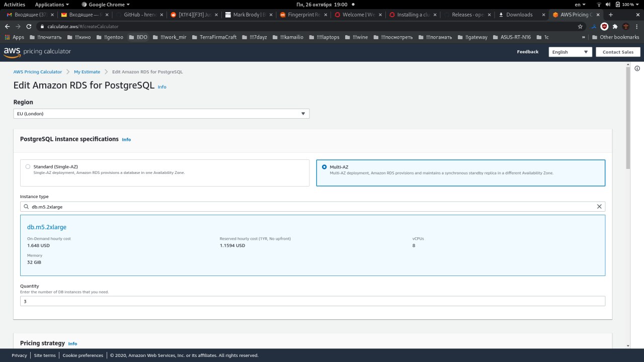Bookmark this page with the star icon
Viewport: 644px width, 362px height.
[x=580, y=26]
